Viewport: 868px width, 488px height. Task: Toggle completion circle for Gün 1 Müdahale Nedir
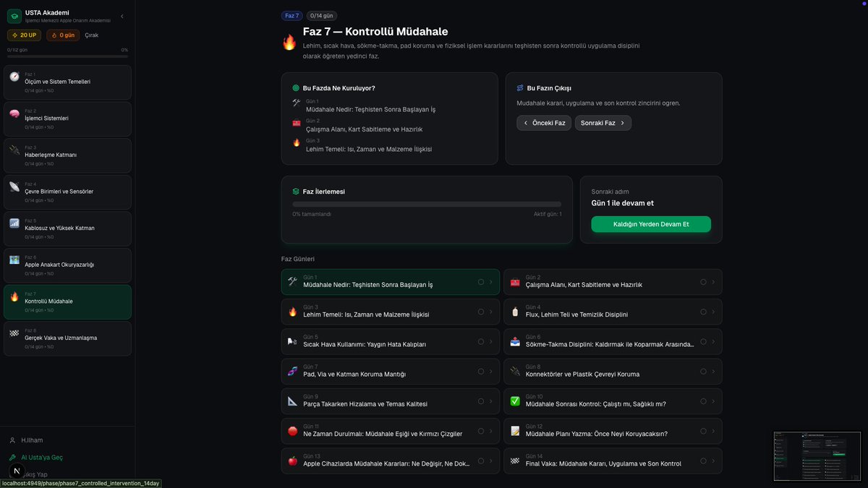481,282
